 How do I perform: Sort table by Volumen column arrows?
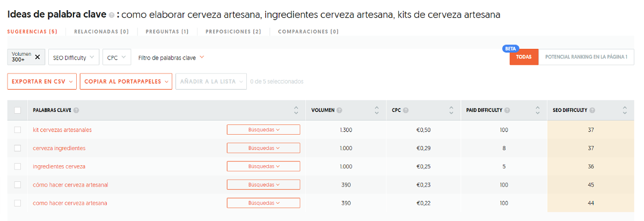point(377,110)
